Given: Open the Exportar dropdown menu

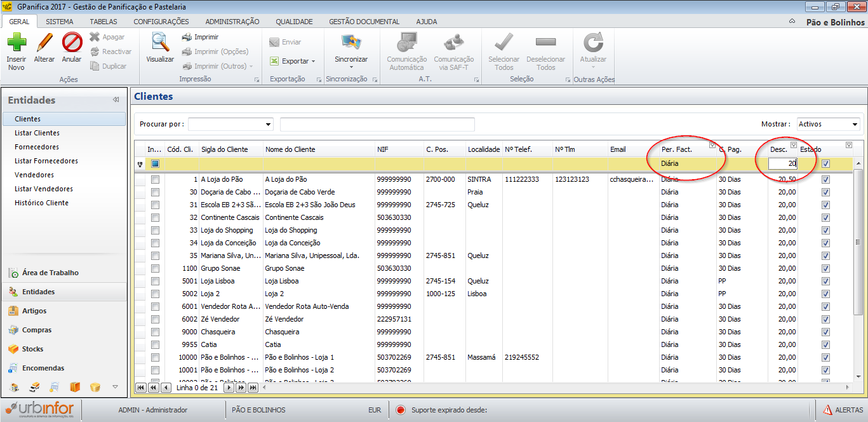Looking at the screenshot, I should pyautogui.click(x=313, y=62).
